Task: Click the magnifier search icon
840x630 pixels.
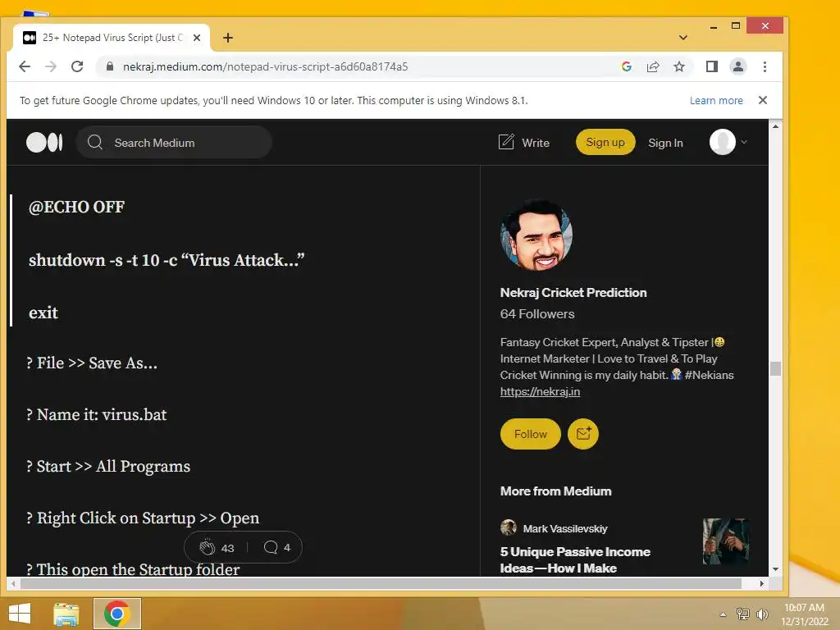Action: click(x=95, y=143)
